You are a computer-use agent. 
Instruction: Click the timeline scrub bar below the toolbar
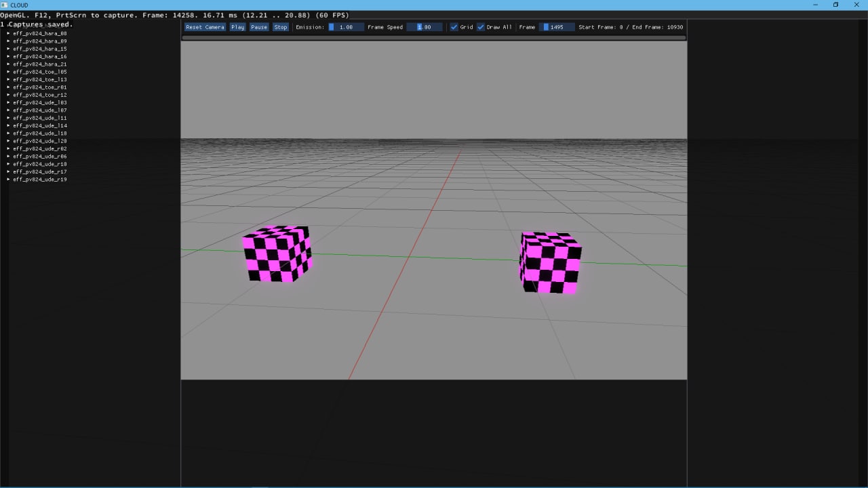click(434, 38)
